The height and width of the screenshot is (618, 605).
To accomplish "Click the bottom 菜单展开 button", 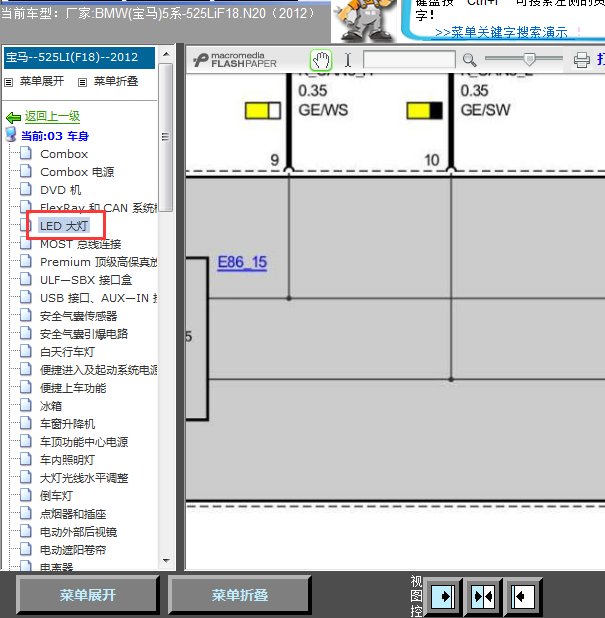I will pyautogui.click(x=87, y=595).
